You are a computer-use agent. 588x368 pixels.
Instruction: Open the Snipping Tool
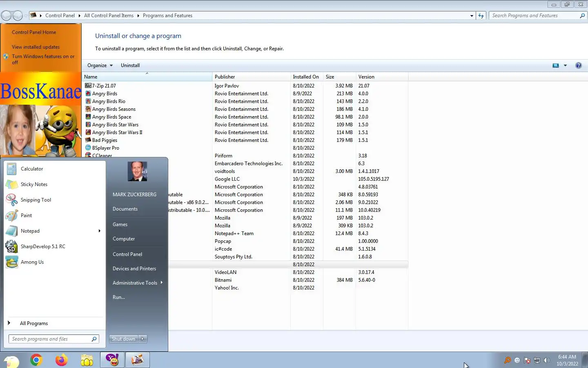click(55, 200)
